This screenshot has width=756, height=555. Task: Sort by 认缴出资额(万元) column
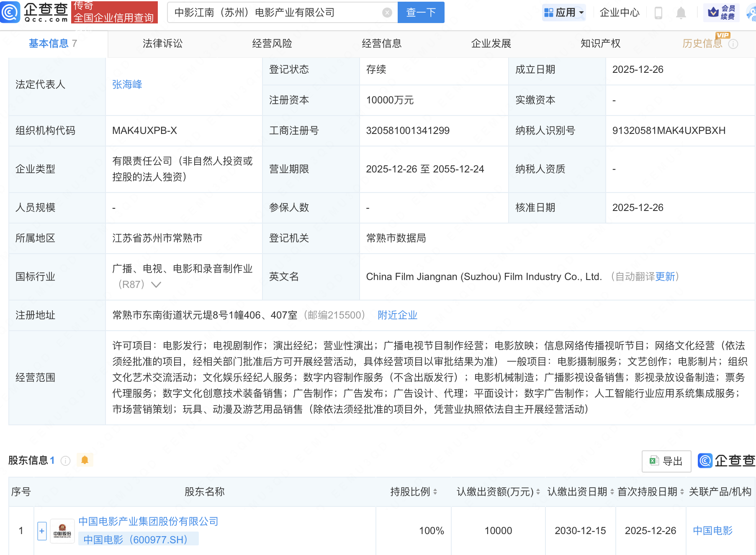pyautogui.click(x=538, y=492)
